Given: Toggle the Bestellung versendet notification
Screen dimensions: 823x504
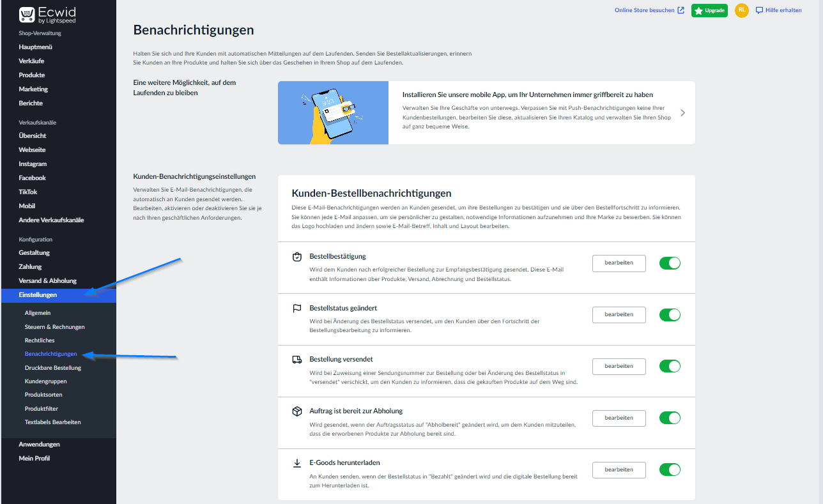Looking at the screenshot, I should 670,366.
